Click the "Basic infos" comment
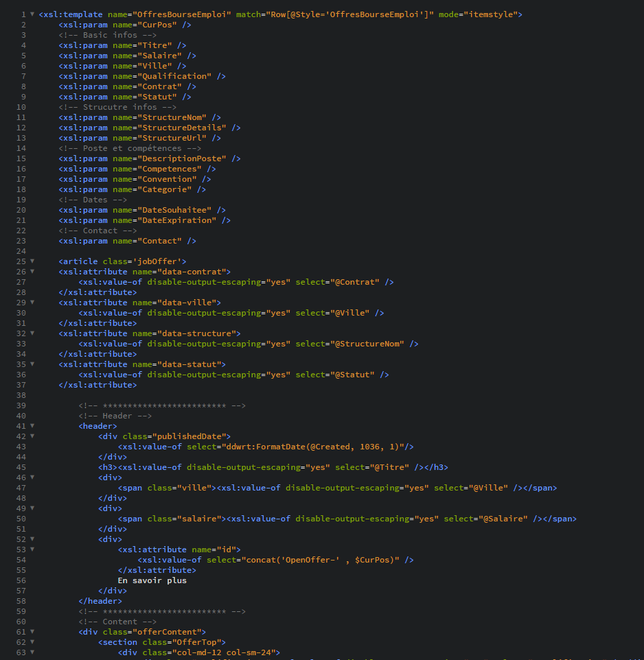The image size is (644, 660). 107,35
